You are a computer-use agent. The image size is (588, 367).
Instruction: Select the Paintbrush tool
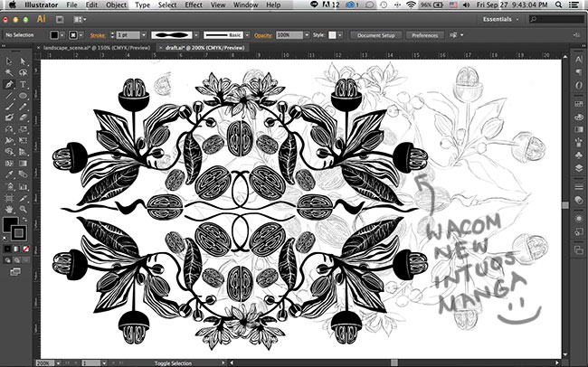point(9,107)
